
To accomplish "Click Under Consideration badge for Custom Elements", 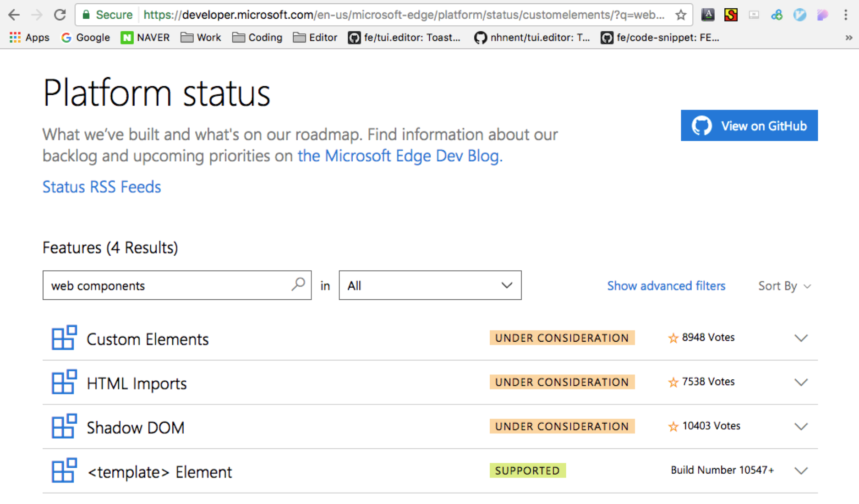I will tap(562, 338).
